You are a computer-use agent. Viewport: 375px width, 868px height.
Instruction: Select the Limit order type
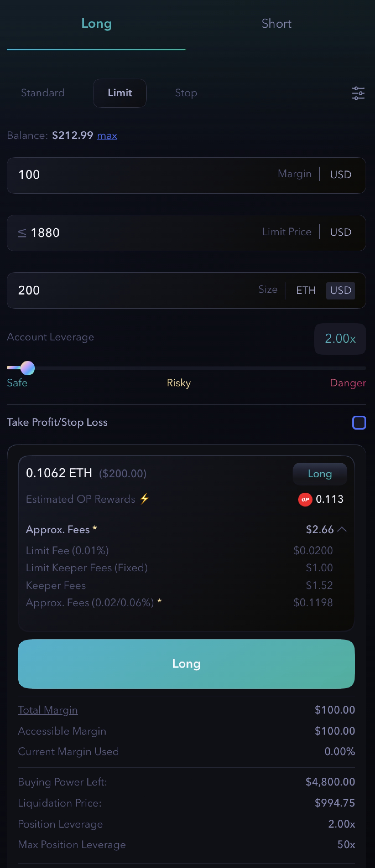point(120,93)
